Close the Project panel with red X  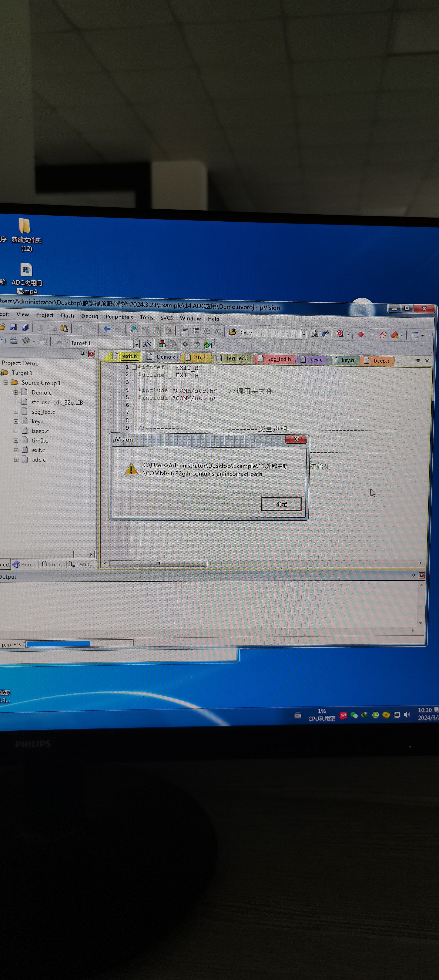(x=92, y=354)
